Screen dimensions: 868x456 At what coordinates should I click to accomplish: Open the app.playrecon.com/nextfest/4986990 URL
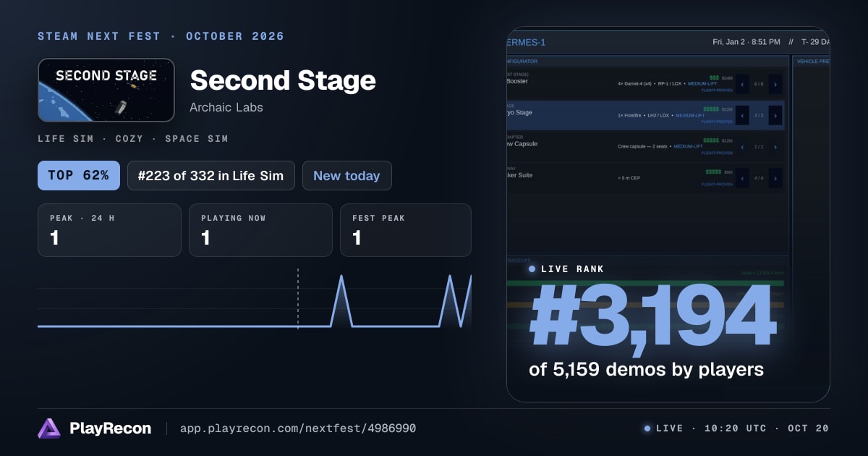tap(298, 428)
